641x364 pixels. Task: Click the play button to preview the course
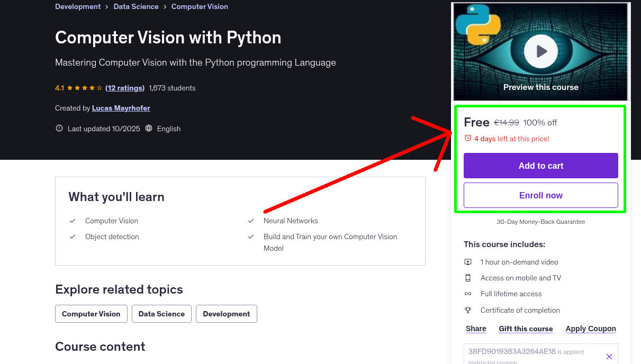coord(540,51)
